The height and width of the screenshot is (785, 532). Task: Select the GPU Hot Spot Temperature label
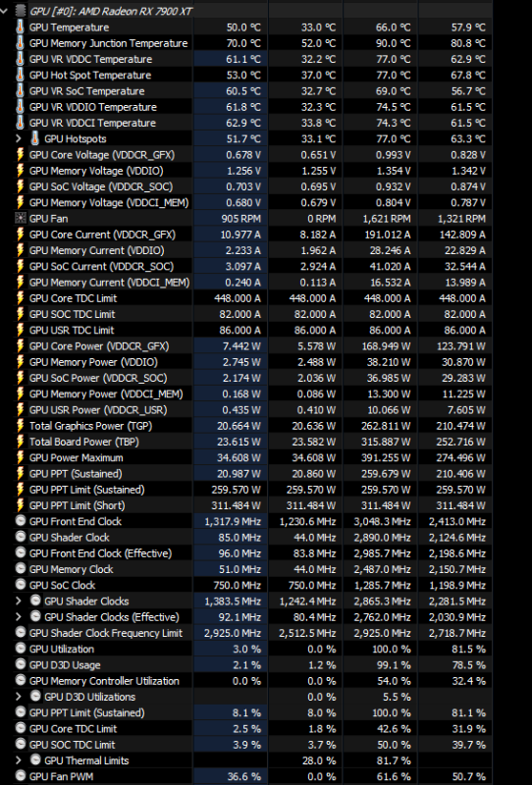point(90,76)
